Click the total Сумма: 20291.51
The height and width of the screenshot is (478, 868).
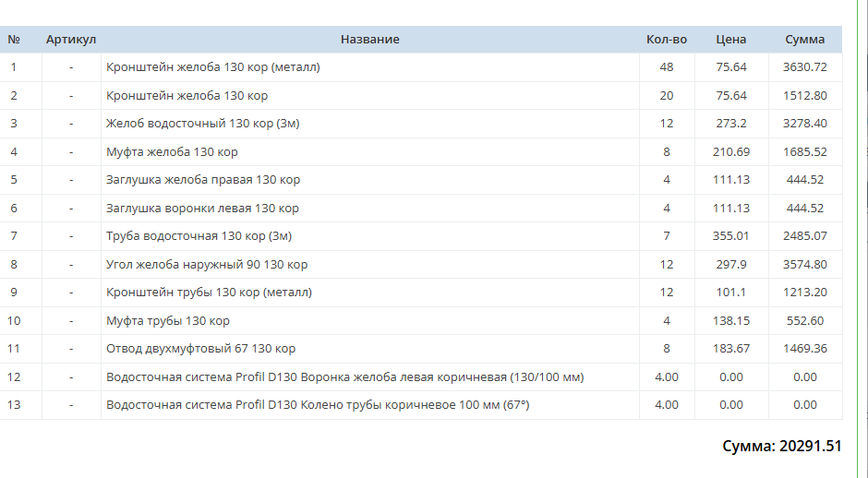[781, 446]
